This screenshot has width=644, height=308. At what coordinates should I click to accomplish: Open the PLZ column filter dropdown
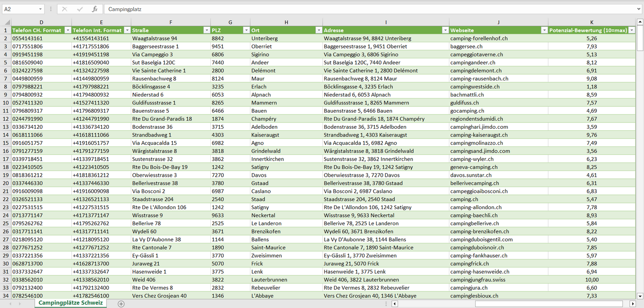(246, 30)
